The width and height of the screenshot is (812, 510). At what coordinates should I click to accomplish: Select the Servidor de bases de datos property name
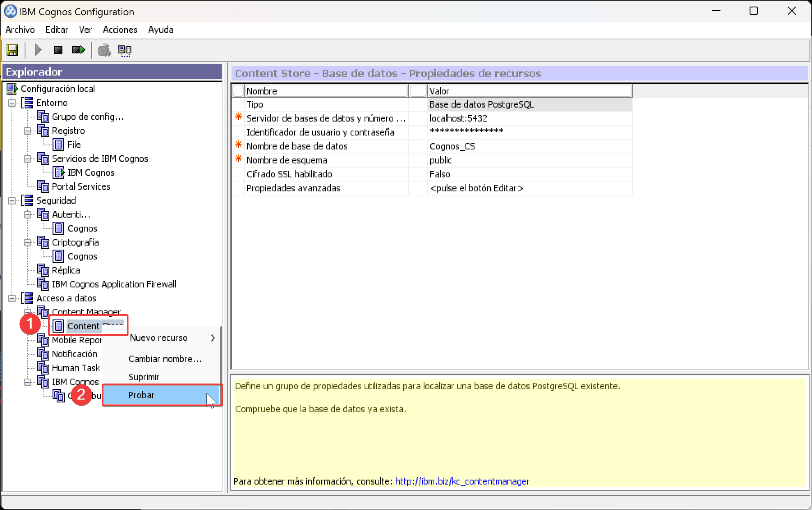point(326,118)
